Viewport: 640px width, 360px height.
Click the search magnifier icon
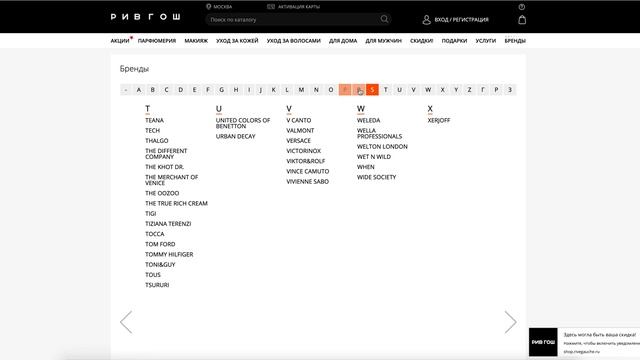click(x=384, y=19)
